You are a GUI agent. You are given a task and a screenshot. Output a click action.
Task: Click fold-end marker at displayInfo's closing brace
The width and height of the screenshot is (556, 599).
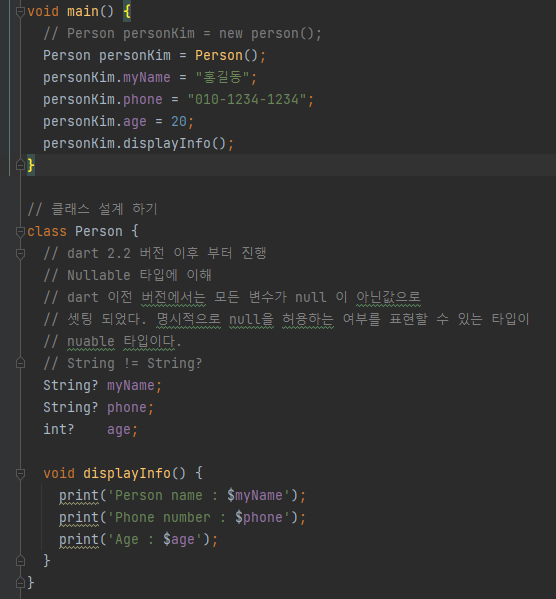click(20, 561)
